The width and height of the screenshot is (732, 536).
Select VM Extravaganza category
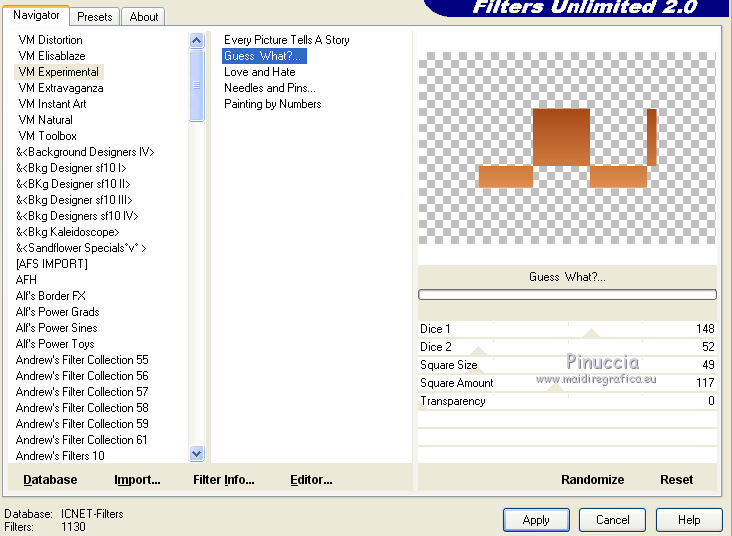[x=61, y=88]
